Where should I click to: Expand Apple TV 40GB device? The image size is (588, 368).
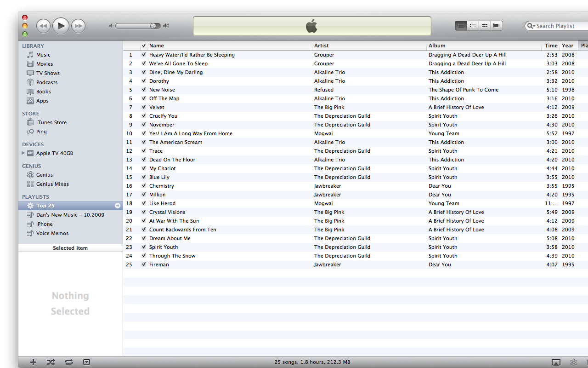coord(23,153)
